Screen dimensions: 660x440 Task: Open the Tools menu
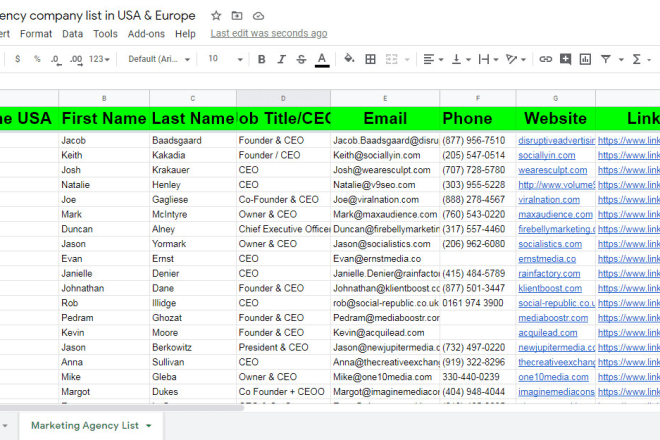coord(105,34)
